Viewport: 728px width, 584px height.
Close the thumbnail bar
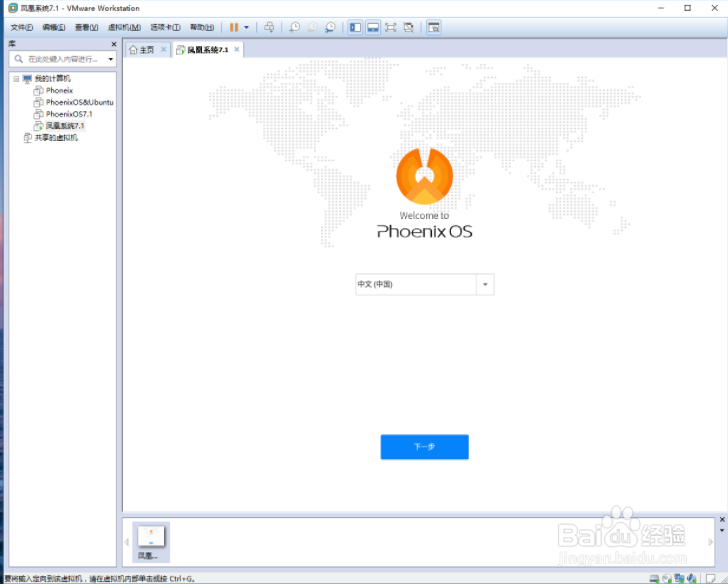[722, 519]
